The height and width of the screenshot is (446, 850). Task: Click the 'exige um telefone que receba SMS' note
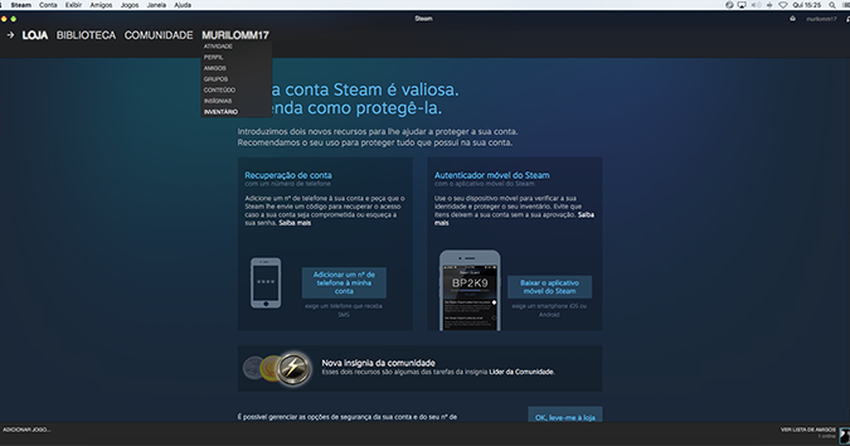(x=344, y=311)
